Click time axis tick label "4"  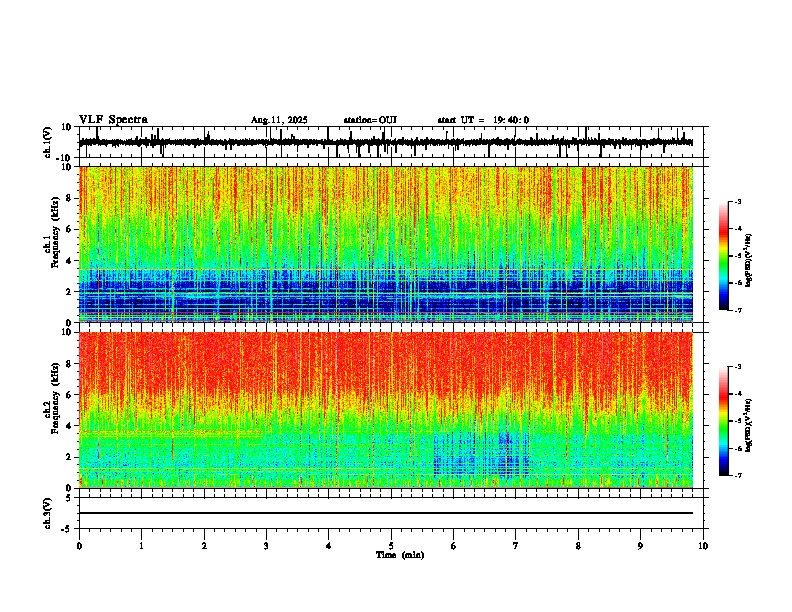(329, 546)
